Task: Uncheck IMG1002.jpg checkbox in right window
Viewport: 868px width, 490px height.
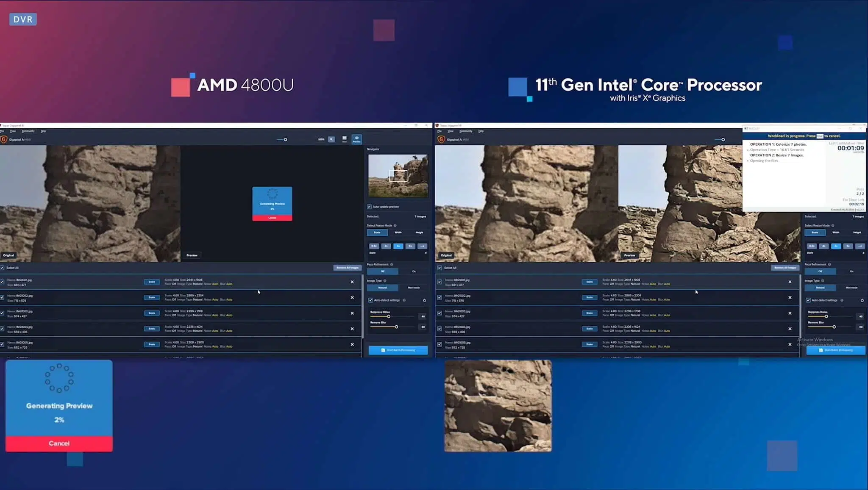Action: (x=440, y=298)
